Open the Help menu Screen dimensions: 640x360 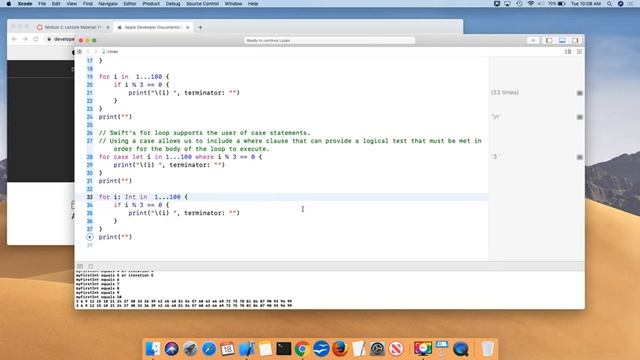click(253, 4)
